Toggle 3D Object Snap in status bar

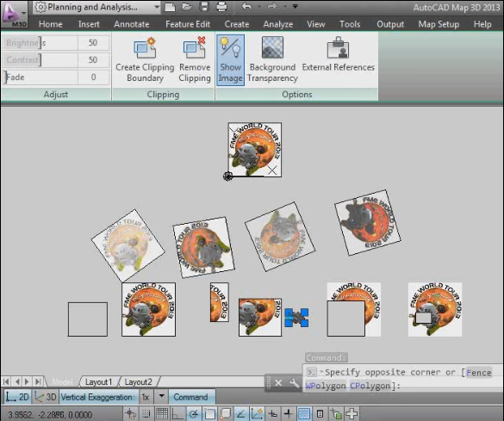click(226, 414)
